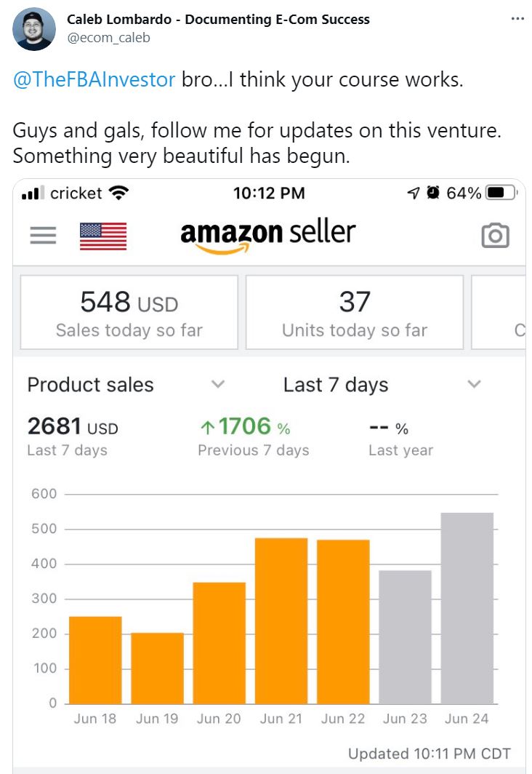This screenshot has width=532, height=774.
Task: Expand the Last 7 days dropdown
Action: (382, 385)
